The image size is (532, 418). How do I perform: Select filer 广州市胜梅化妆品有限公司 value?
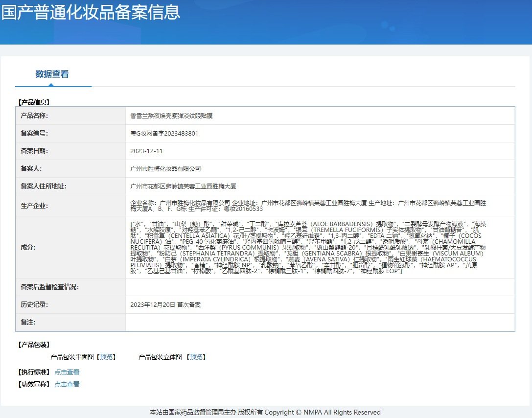point(165,169)
